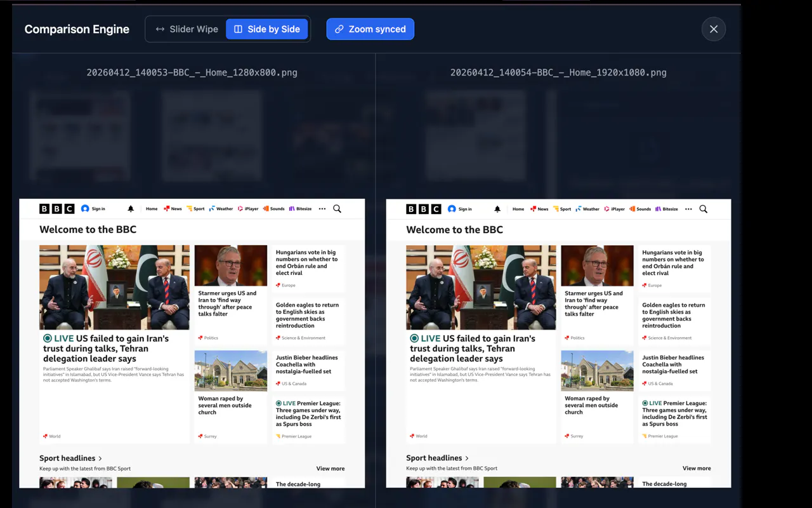Toggle the Zoom synced button
812x508 pixels.
tap(370, 29)
